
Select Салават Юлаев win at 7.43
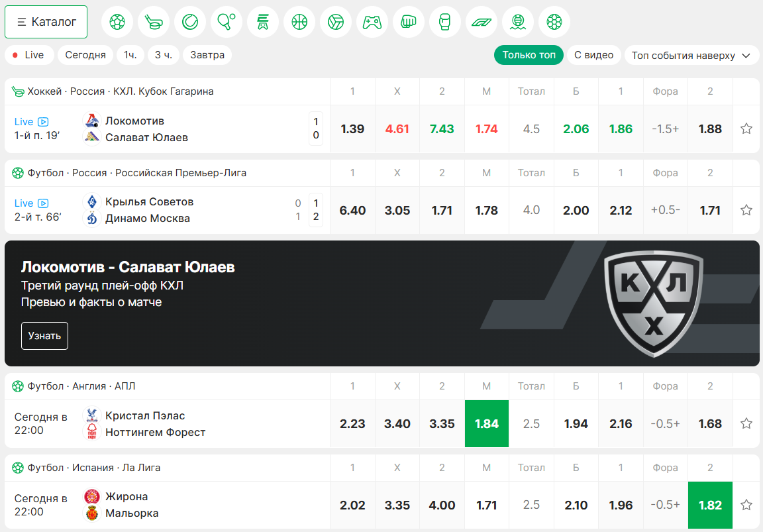coord(442,129)
